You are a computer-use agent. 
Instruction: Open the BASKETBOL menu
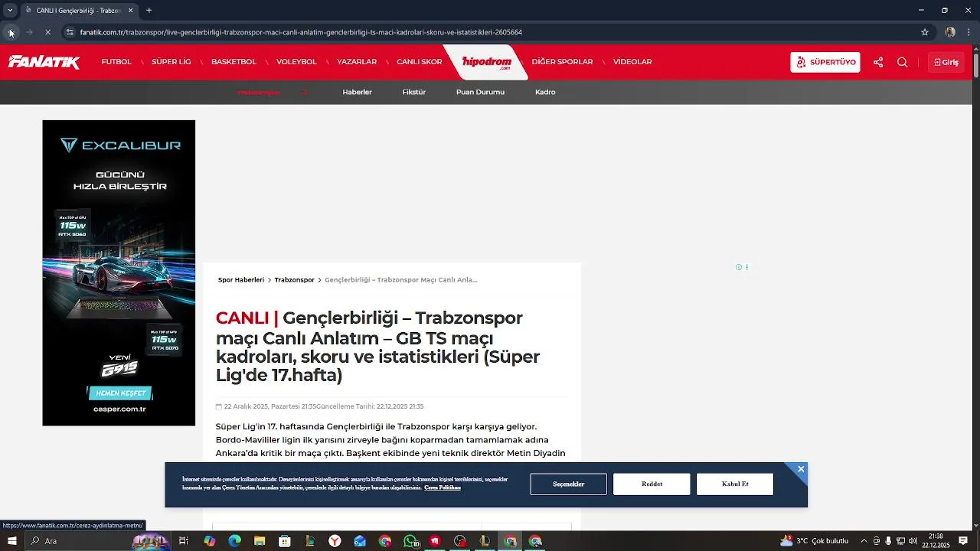234,62
